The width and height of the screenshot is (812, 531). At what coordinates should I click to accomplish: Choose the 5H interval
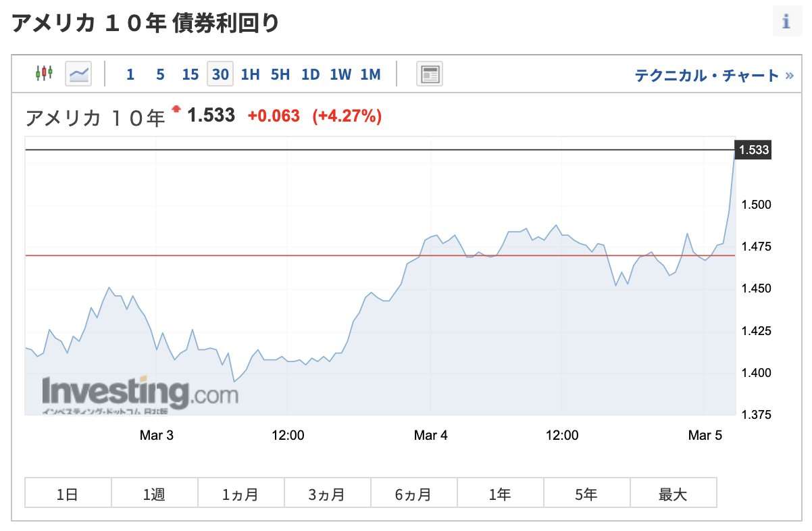point(280,74)
